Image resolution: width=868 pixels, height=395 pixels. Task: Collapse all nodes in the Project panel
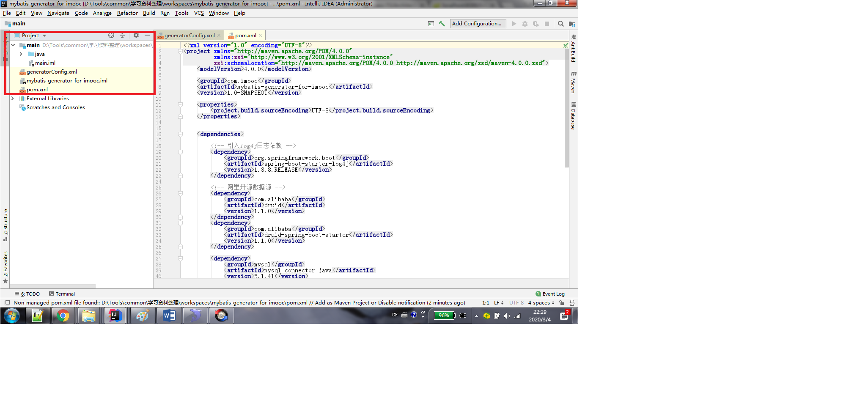(122, 36)
